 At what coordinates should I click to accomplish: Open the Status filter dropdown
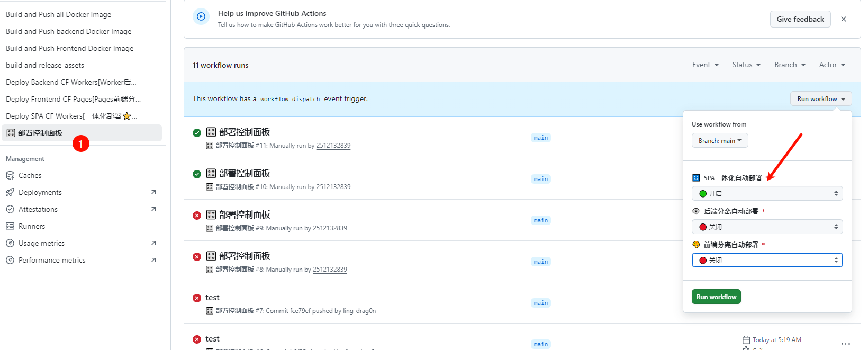click(746, 65)
